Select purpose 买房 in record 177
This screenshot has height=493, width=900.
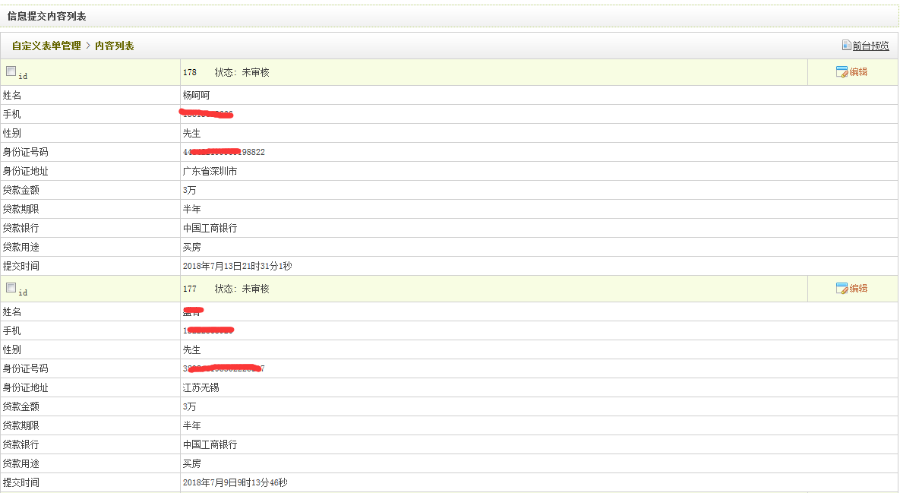coord(192,463)
